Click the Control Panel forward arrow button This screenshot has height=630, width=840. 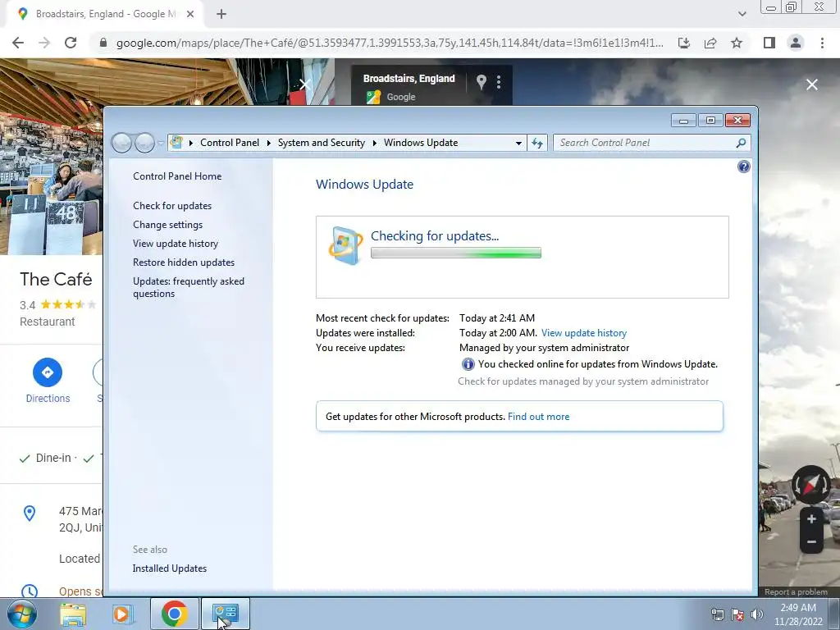[144, 143]
